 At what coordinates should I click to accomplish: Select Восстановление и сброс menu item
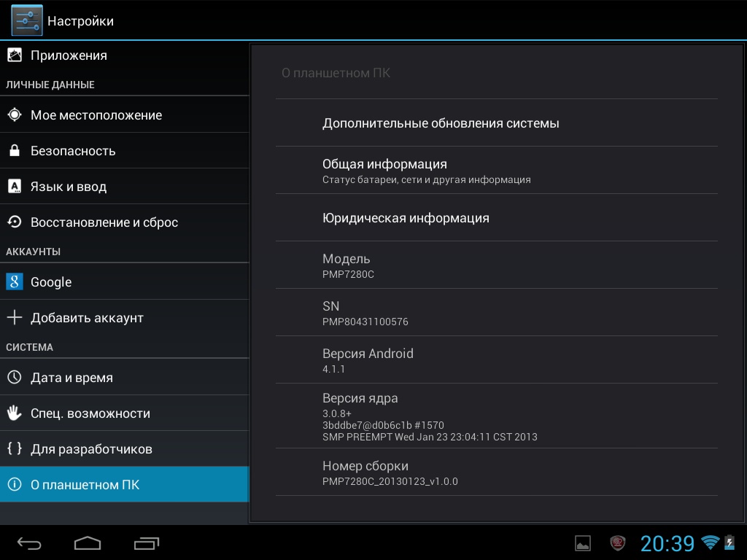104,222
